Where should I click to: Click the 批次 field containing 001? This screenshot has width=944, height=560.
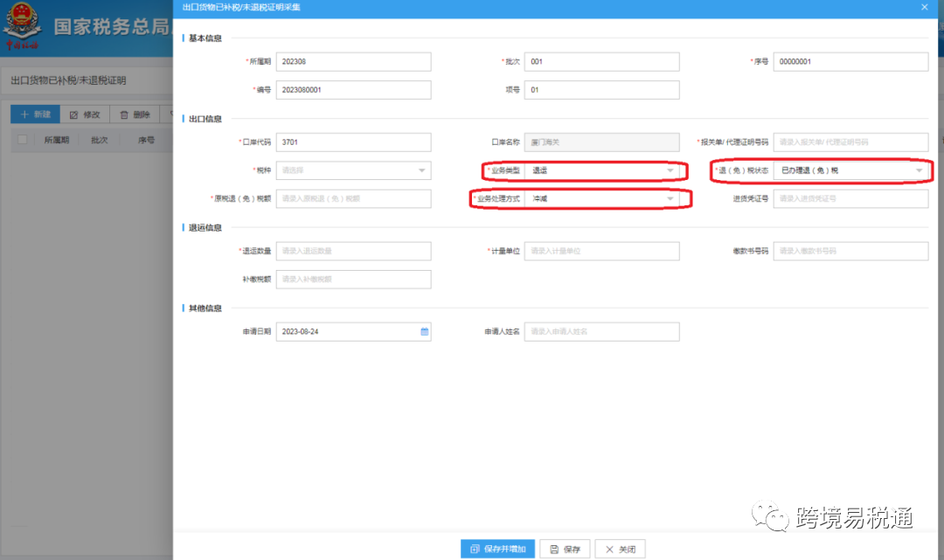(x=602, y=61)
